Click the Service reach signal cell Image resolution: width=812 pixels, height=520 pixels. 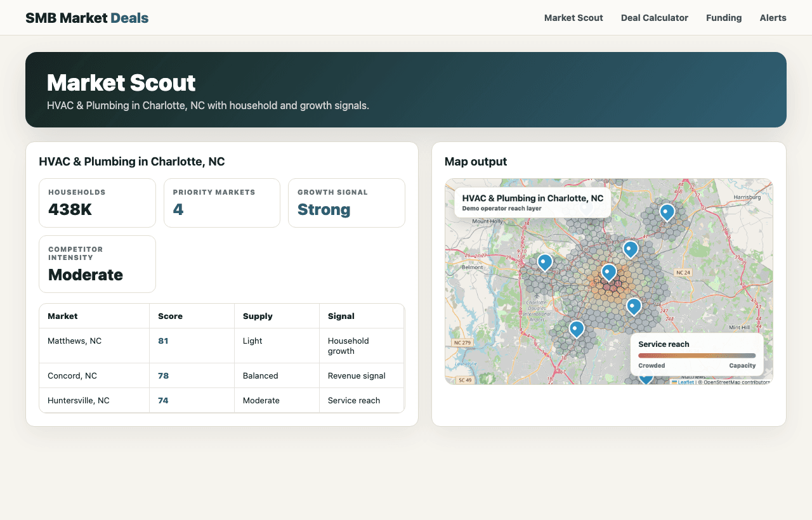tap(354, 400)
